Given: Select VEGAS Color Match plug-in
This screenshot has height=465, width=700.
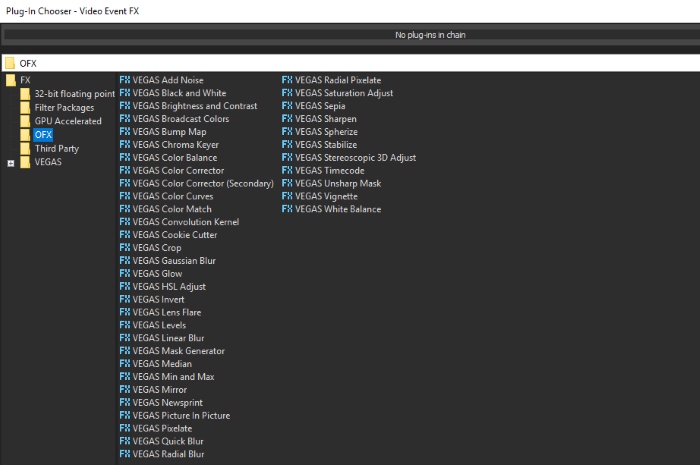Looking at the screenshot, I should pos(166,209).
